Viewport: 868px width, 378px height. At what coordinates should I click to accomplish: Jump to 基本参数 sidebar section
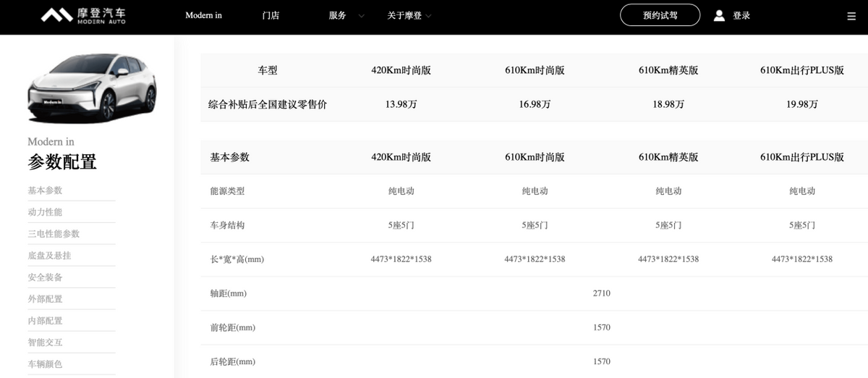click(45, 190)
